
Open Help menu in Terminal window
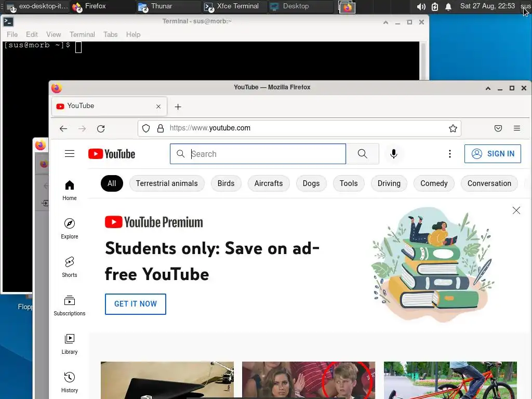pos(133,34)
